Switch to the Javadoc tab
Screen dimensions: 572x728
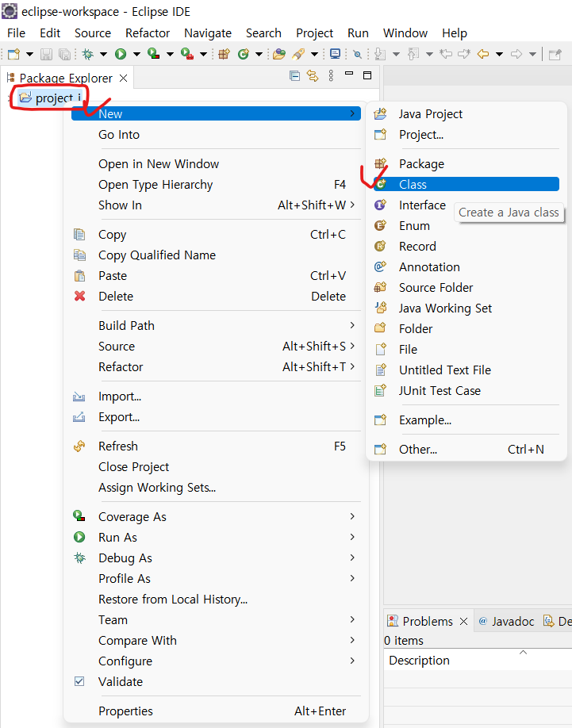506,621
